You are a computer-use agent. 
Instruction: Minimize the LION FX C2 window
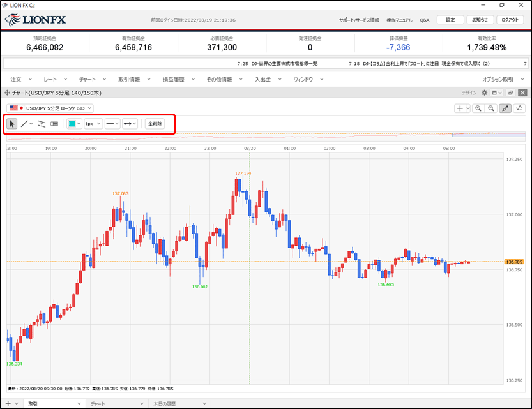point(483,5)
